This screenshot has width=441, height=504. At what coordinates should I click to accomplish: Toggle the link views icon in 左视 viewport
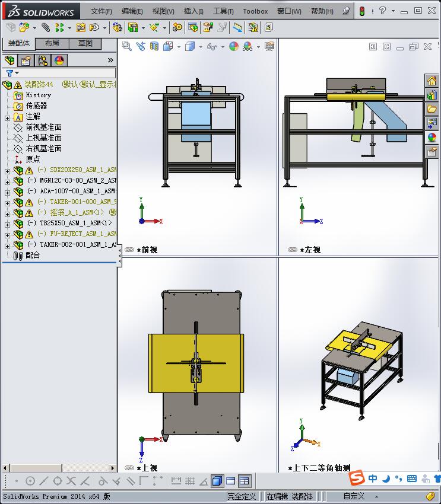pos(293,250)
